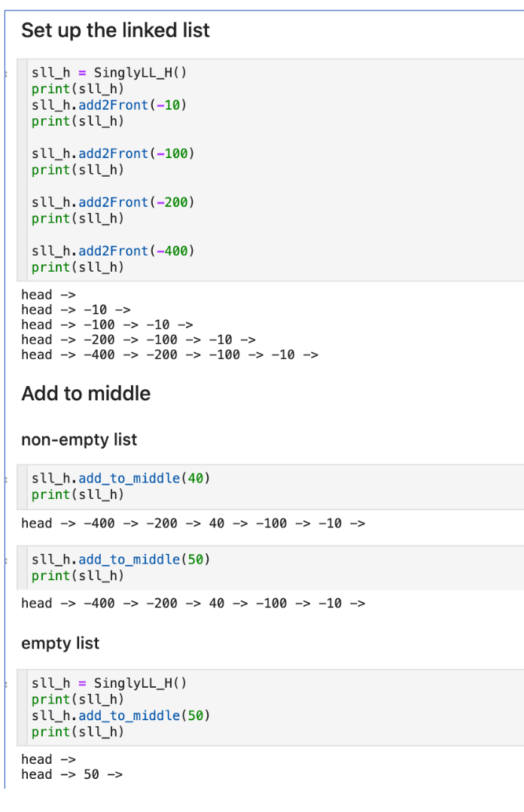The height and width of the screenshot is (812, 524).
Task: Click the output 'head -> -400 -> -200 -> -100 -> -10'
Action: coord(169,354)
